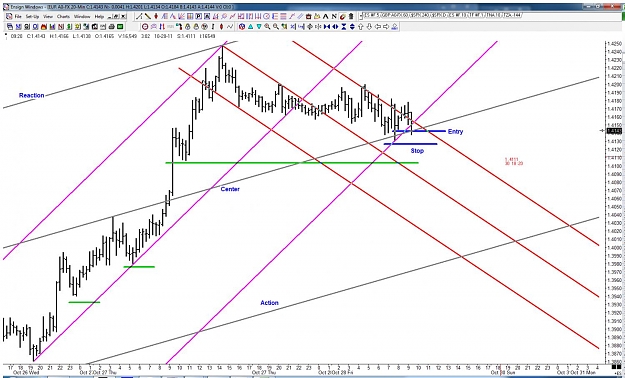Open the View menu
The image size is (625, 378).
tap(48, 17)
